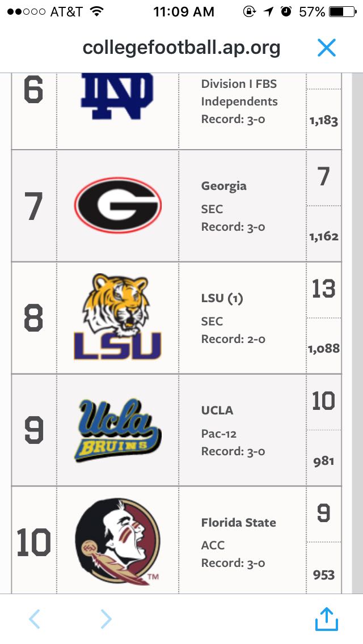Tap the rank number 7 cell
363x644 pixels.
[x=33, y=206]
